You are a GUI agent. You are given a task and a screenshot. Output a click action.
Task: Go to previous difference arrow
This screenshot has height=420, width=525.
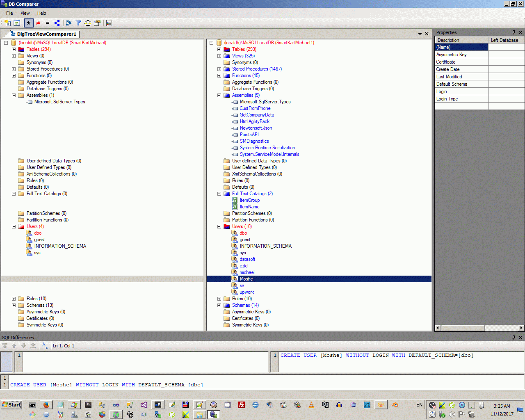[14, 346]
